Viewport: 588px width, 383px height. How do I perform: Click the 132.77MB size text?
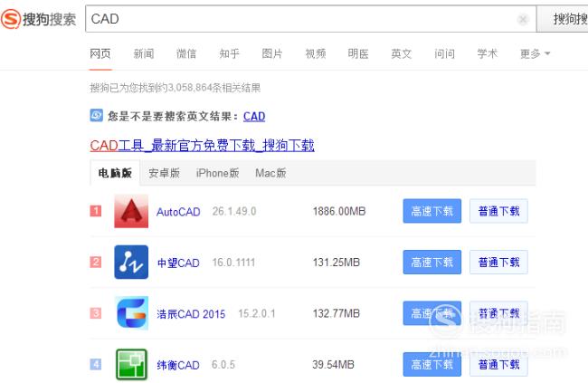pyautogui.click(x=337, y=313)
